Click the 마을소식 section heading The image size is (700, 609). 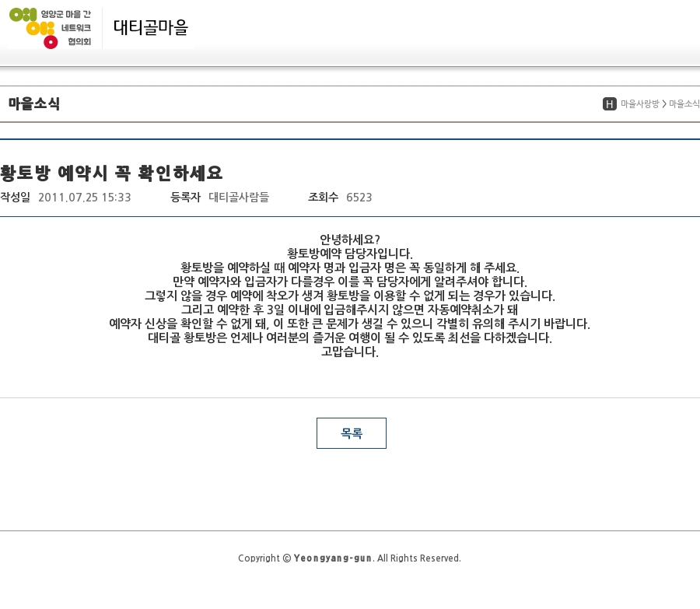pos(34,103)
